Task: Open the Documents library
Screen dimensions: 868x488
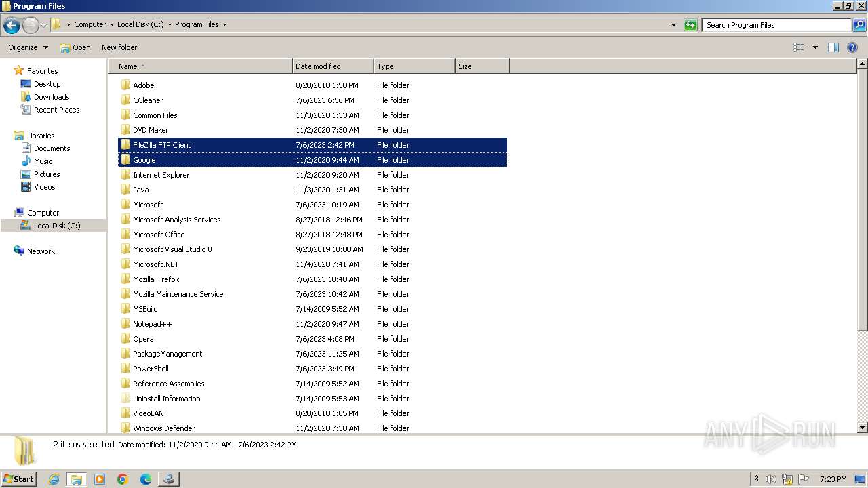Action: [52, 148]
